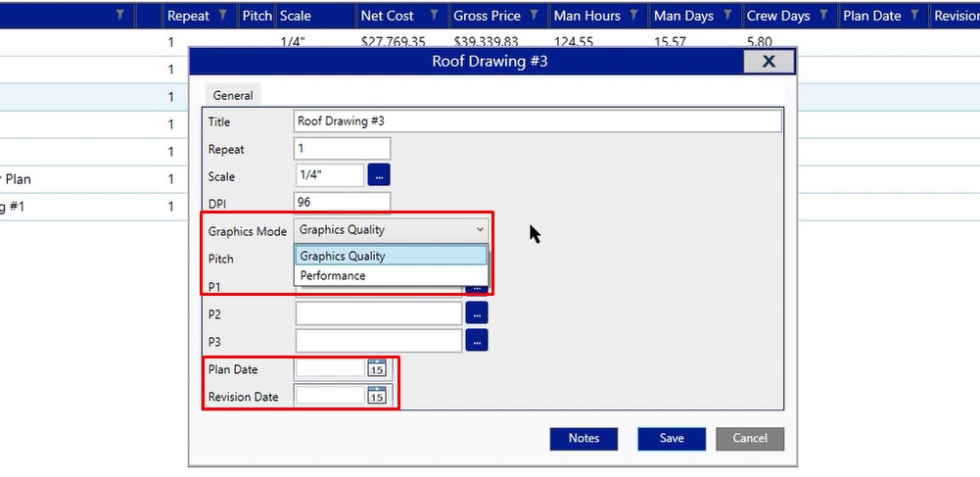
Task: Filter the Repeat column
Action: pos(223,16)
